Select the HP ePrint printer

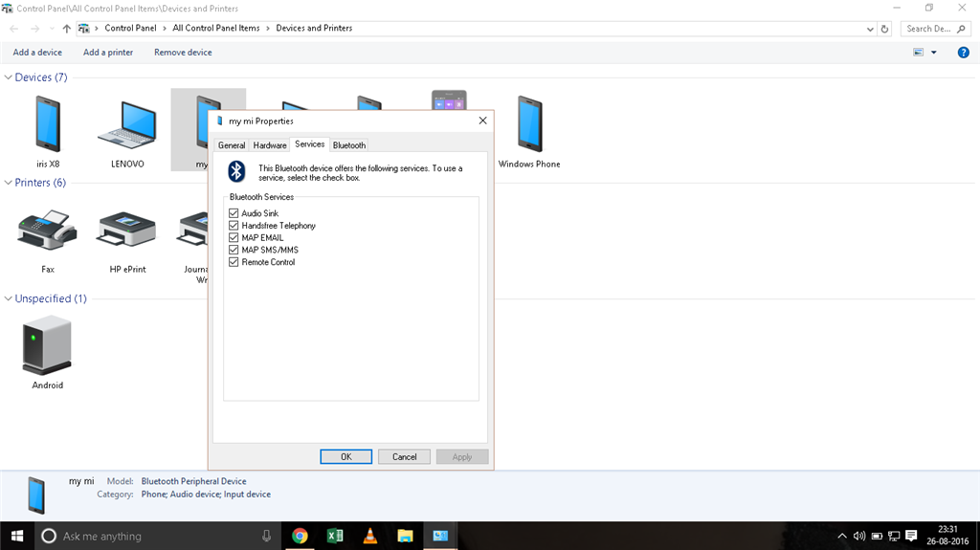127,241
